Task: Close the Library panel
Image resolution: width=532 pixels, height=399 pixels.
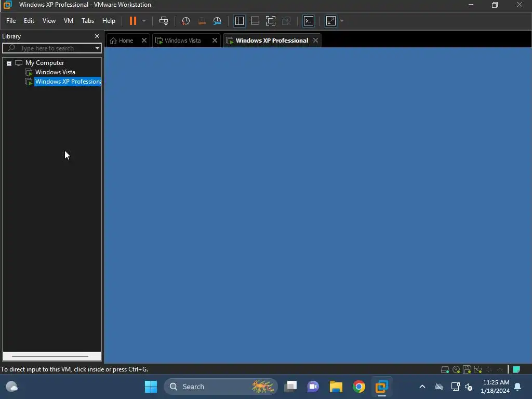Action: click(97, 36)
